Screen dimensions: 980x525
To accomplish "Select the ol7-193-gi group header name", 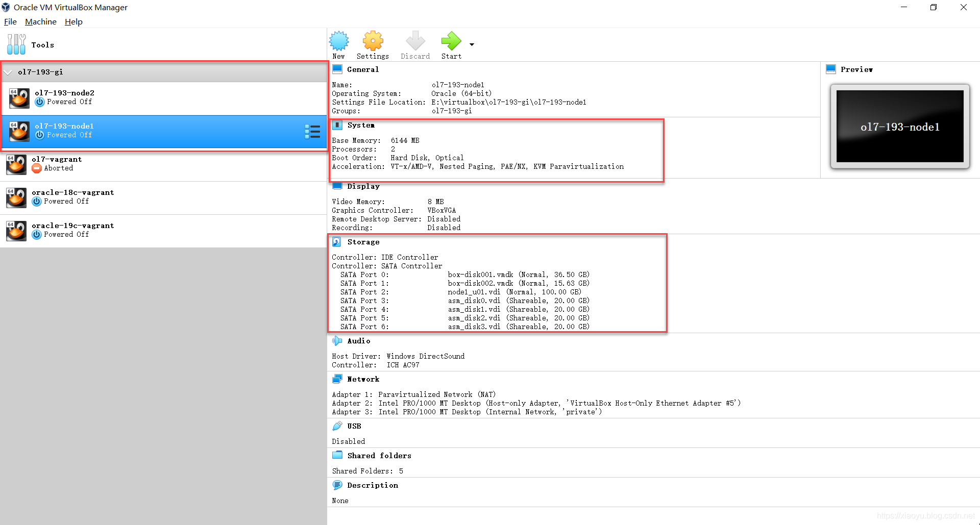I will [x=40, y=72].
